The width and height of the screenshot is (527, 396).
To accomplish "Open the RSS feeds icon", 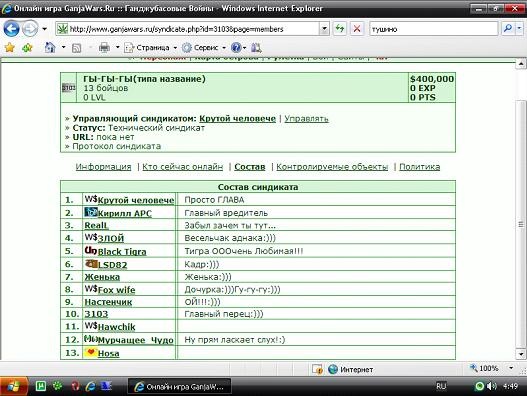I will pyautogui.click(x=77, y=48).
